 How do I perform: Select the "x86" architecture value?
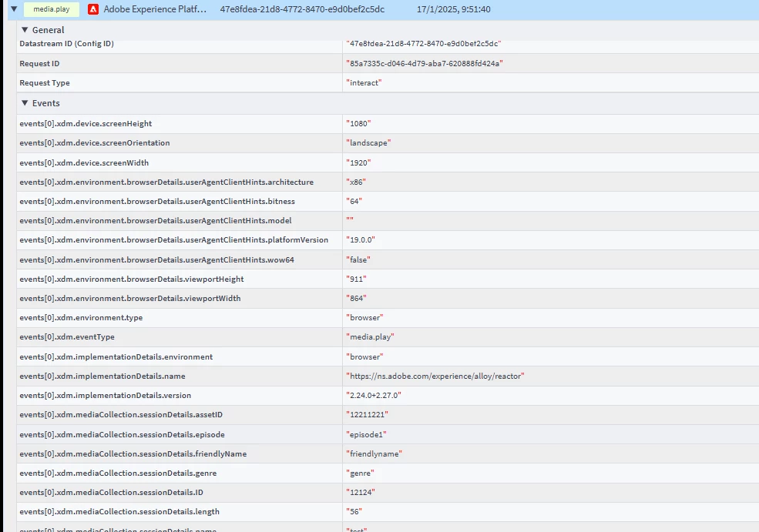(x=356, y=182)
